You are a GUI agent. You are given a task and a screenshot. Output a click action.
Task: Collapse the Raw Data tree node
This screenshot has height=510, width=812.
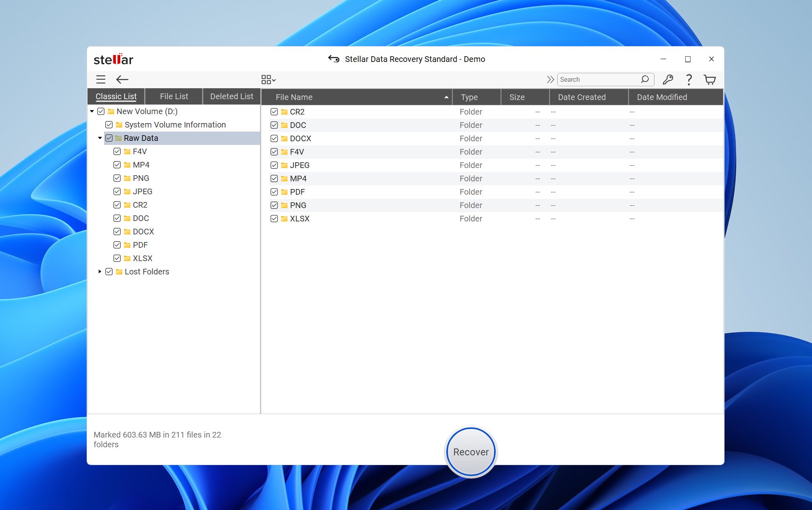100,138
